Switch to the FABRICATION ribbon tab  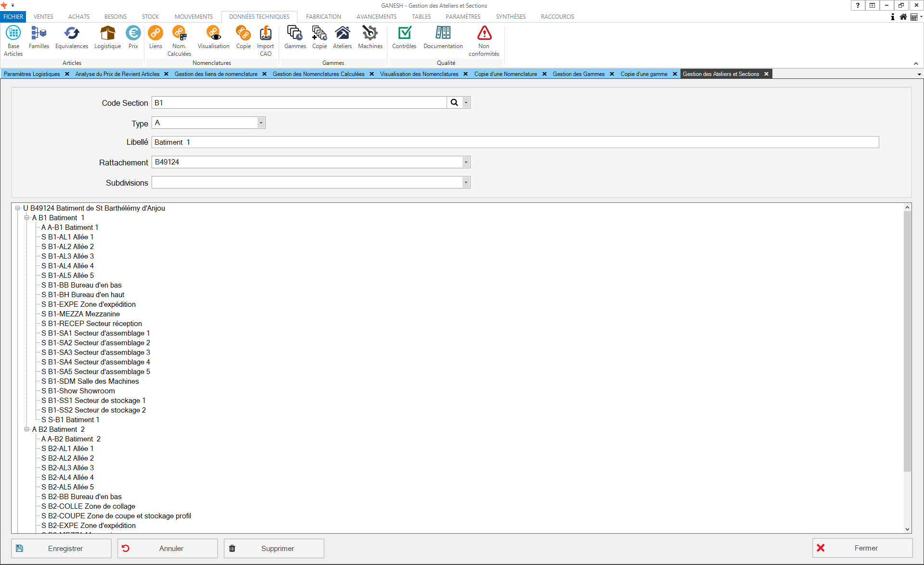pos(323,17)
